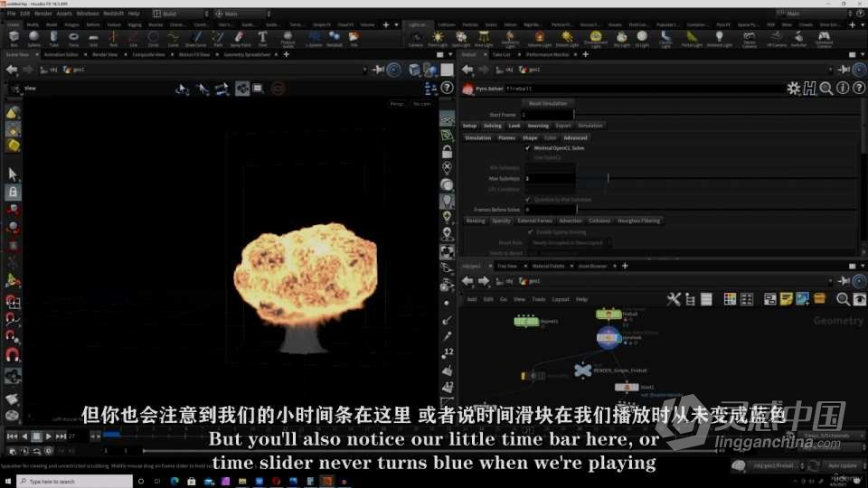
Task: Click Max Substeps slider track
Action: (719, 179)
